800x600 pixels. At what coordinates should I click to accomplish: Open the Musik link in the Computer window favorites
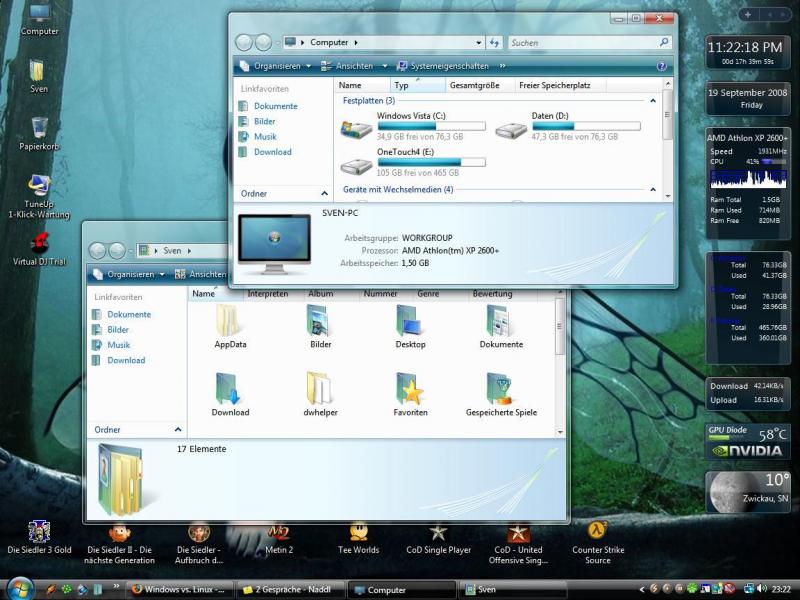[x=265, y=137]
